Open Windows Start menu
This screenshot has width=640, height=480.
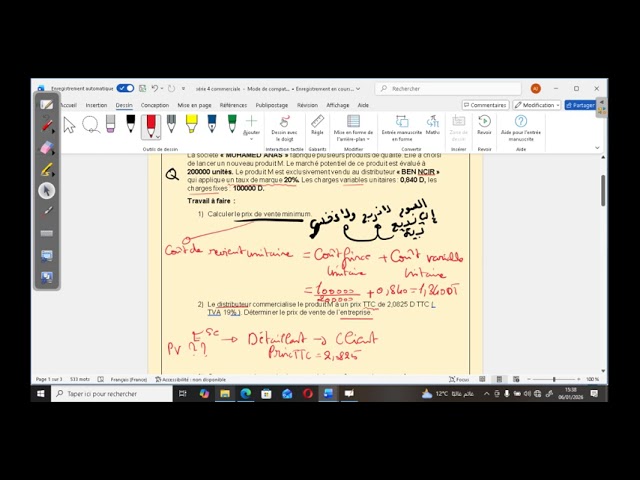(x=41, y=393)
